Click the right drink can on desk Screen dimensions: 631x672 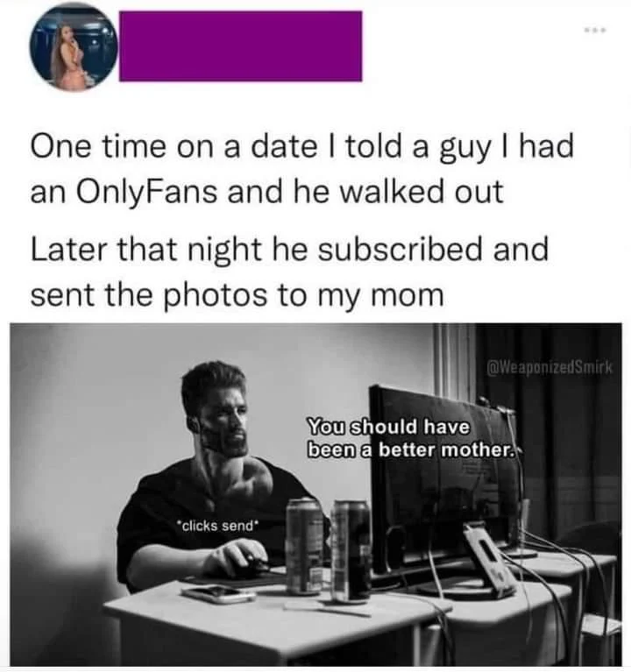click(351, 552)
